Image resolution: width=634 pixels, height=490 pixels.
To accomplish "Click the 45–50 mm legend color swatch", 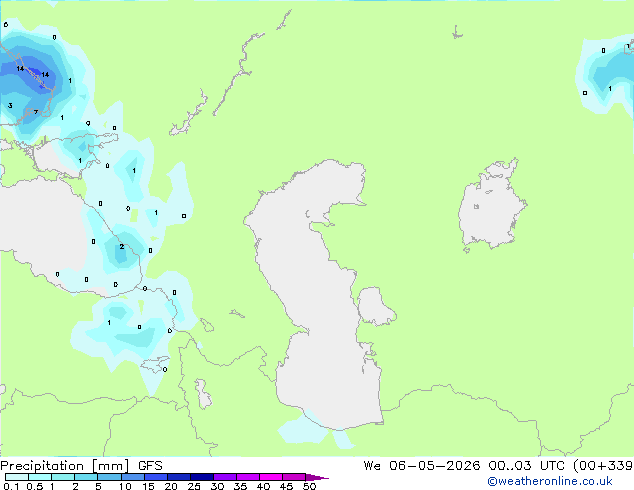I will pyautogui.click(x=294, y=477).
